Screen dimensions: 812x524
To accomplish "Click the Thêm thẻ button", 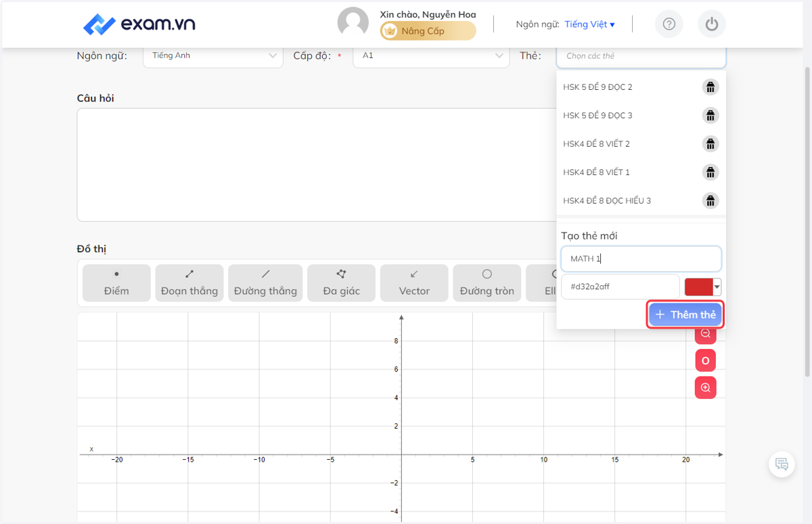I will (685, 314).
